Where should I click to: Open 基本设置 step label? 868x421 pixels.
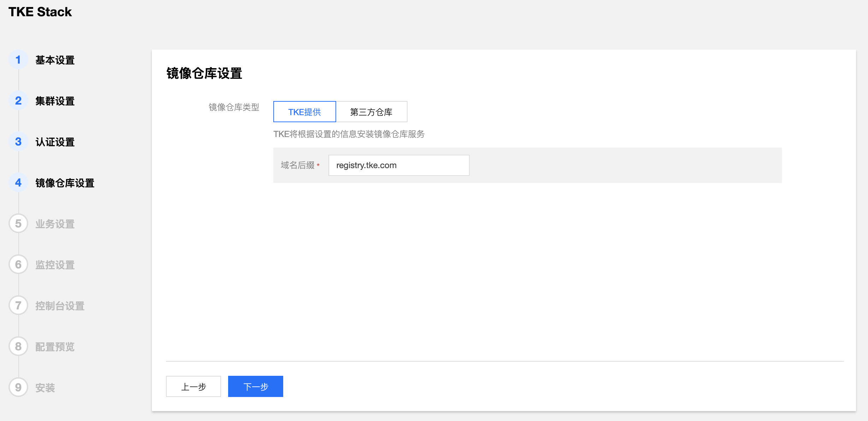55,60
